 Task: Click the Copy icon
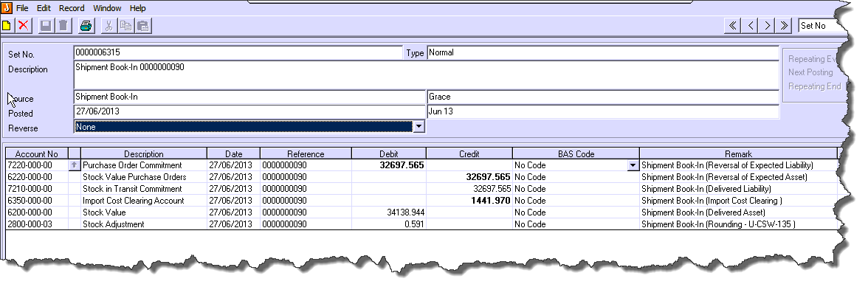coord(125,25)
